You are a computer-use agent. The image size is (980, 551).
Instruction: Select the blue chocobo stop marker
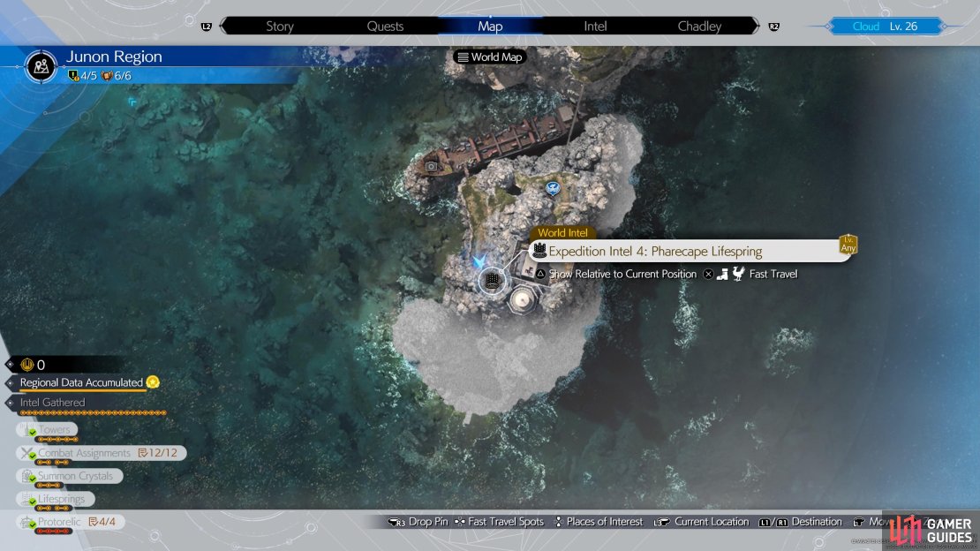(x=552, y=187)
